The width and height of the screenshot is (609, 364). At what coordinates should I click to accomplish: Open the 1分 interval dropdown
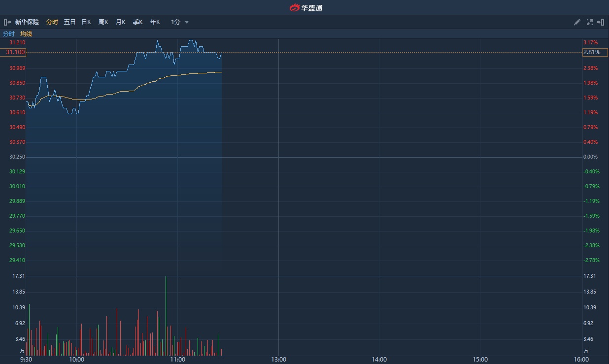pos(176,22)
